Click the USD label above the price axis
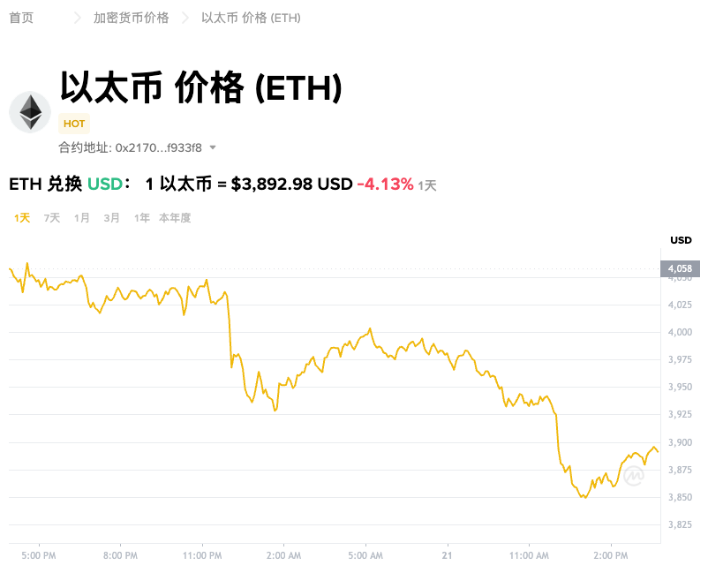The width and height of the screenshot is (708, 588). coord(681,239)
